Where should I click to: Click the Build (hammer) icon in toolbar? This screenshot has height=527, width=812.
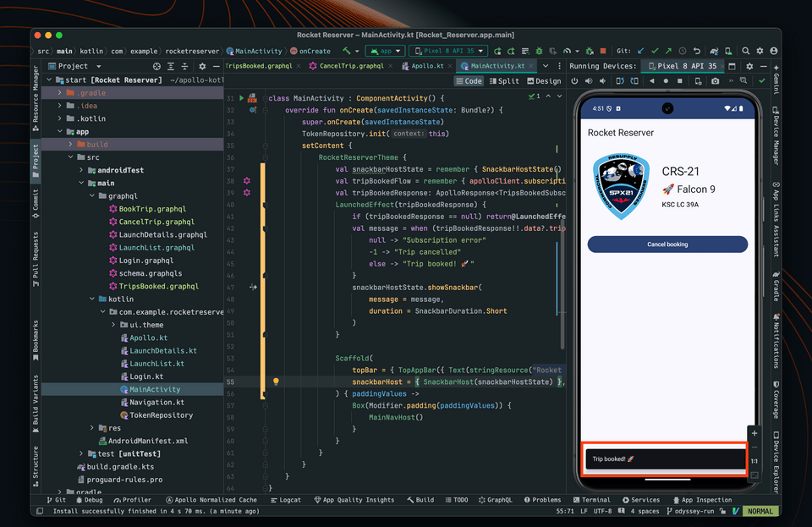click(x=347, y=51)
